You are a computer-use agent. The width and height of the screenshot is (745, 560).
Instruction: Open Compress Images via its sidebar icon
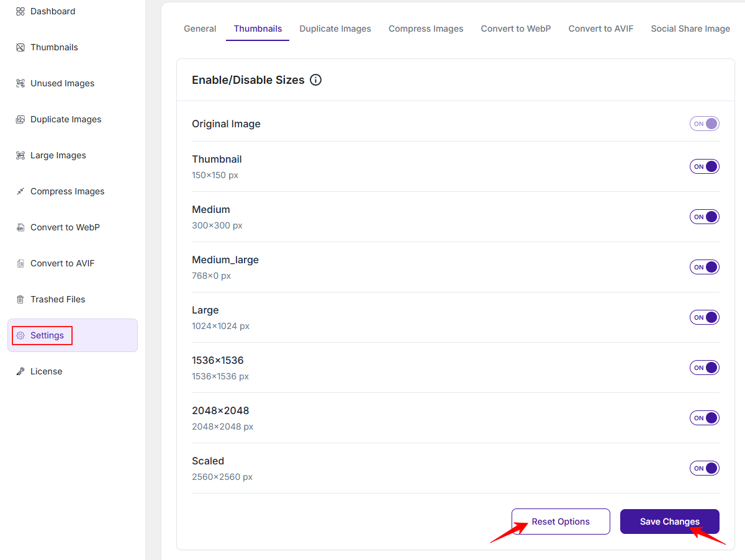point(20,191)
